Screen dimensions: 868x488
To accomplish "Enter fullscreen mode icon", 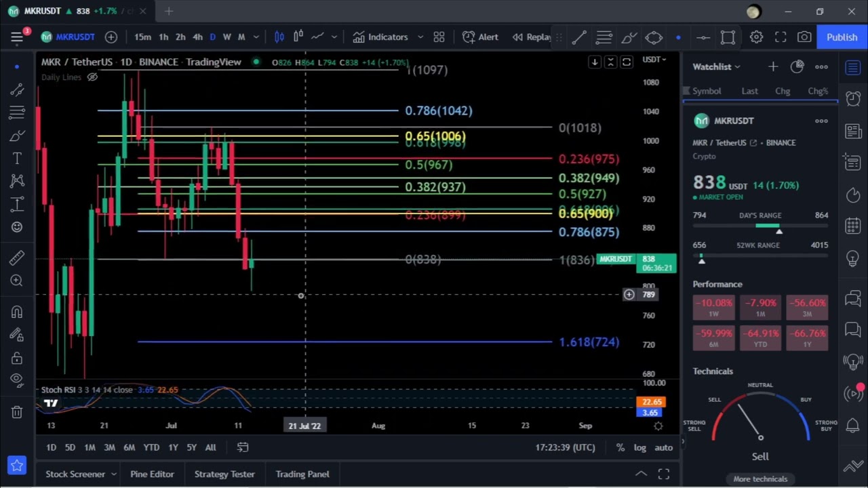I will 781,37.
